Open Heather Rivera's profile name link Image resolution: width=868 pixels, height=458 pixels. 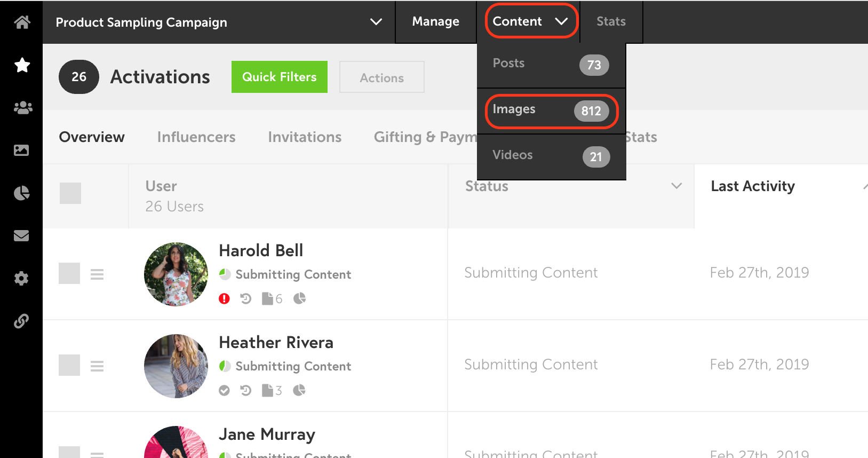pos(276,342)
